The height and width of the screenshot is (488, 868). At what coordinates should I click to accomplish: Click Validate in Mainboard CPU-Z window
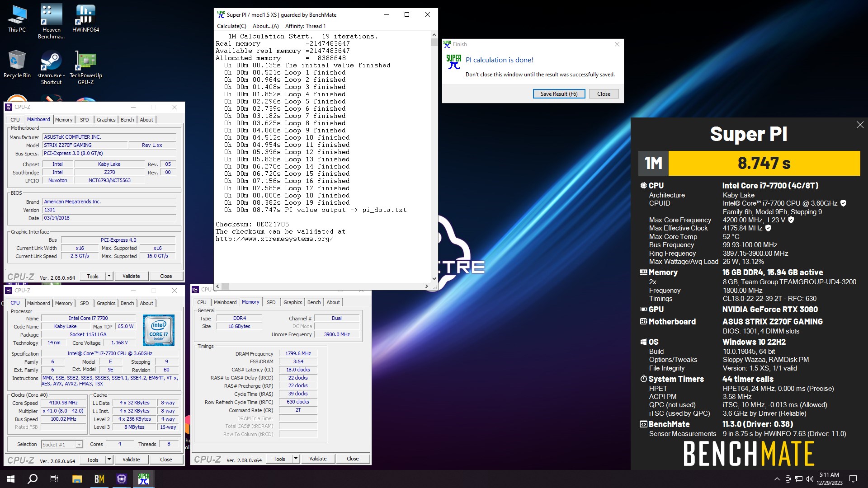pyautogui.click(x=131, y=276)
